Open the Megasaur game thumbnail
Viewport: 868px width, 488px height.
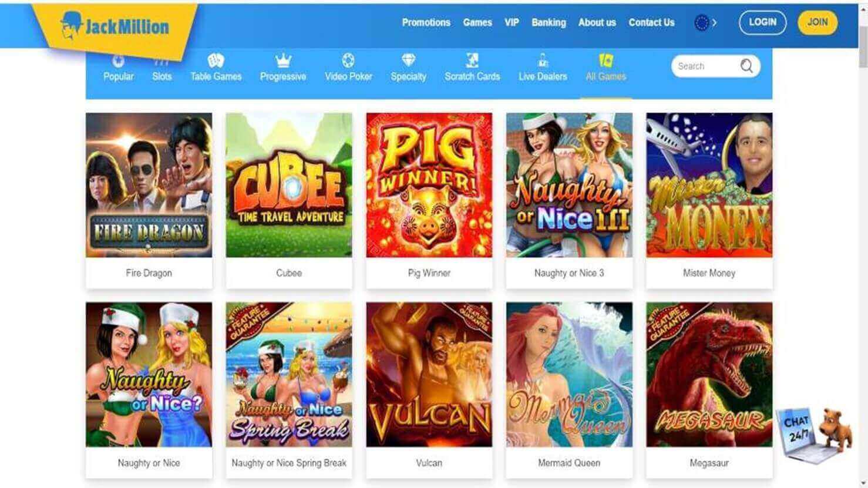[x=709, y=375]
